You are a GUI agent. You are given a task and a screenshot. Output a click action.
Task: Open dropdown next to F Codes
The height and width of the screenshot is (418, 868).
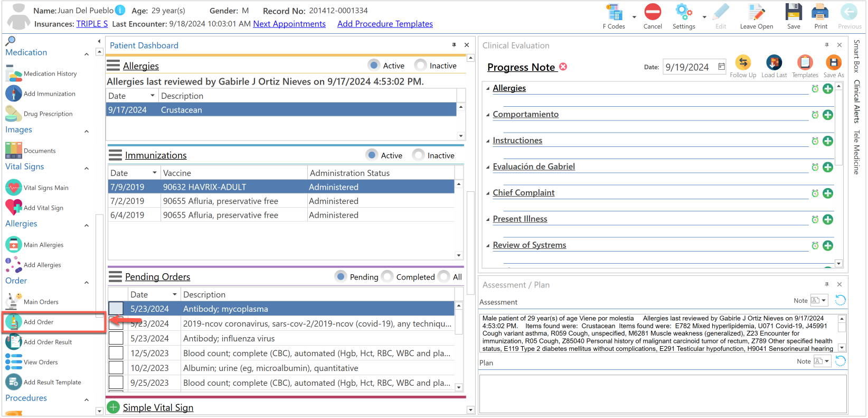pos(634,17)
